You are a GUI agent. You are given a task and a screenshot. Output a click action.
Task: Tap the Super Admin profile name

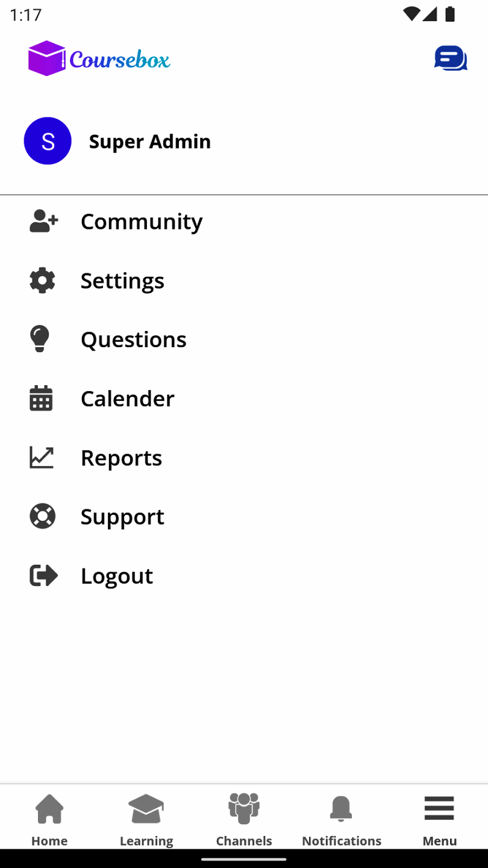[x=150, y=142]
